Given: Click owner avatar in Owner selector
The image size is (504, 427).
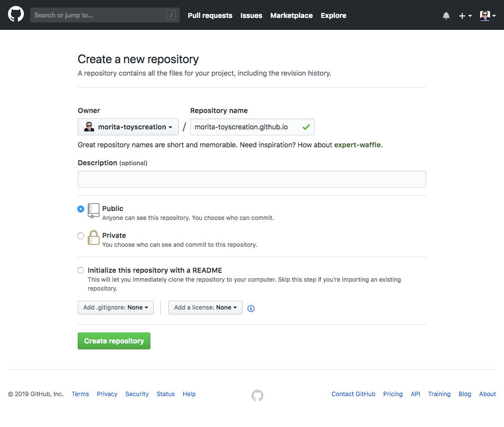Looking at the screenshot, I should click(x=89, y=126).
